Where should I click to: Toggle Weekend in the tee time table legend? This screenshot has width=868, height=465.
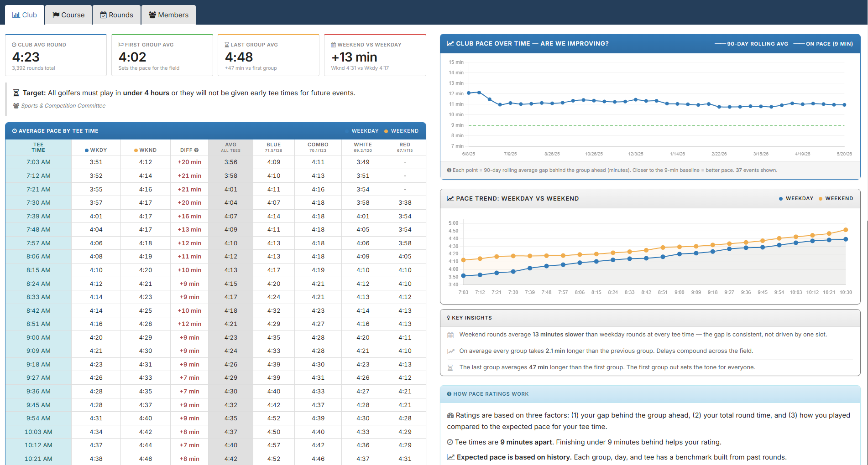pyautogui.click(x=401, y=131)
